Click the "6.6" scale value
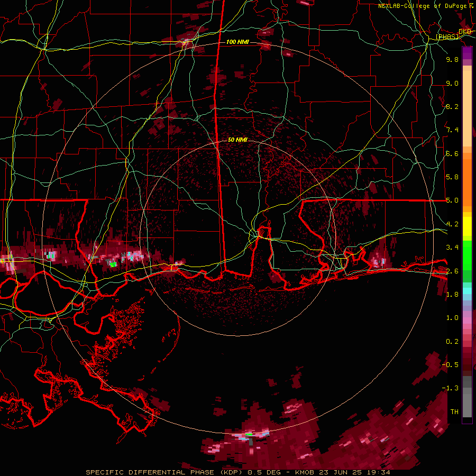The height and width of the screenshot is (476, 476). tap(452, 153)
